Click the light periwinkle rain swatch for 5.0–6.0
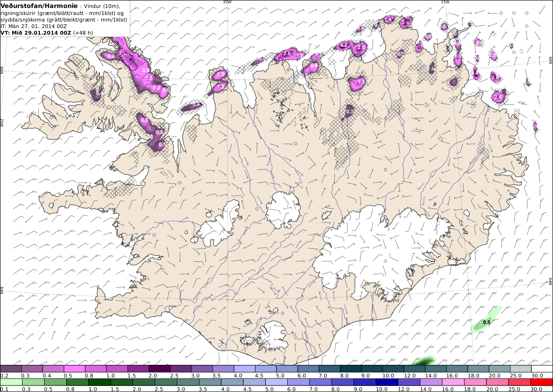 pos(276,382)
